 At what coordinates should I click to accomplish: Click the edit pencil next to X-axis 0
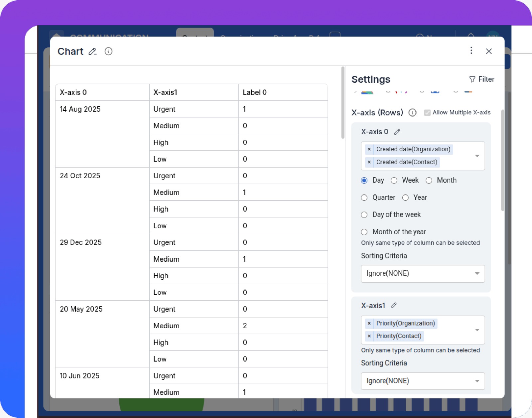[x=397, y=132]
